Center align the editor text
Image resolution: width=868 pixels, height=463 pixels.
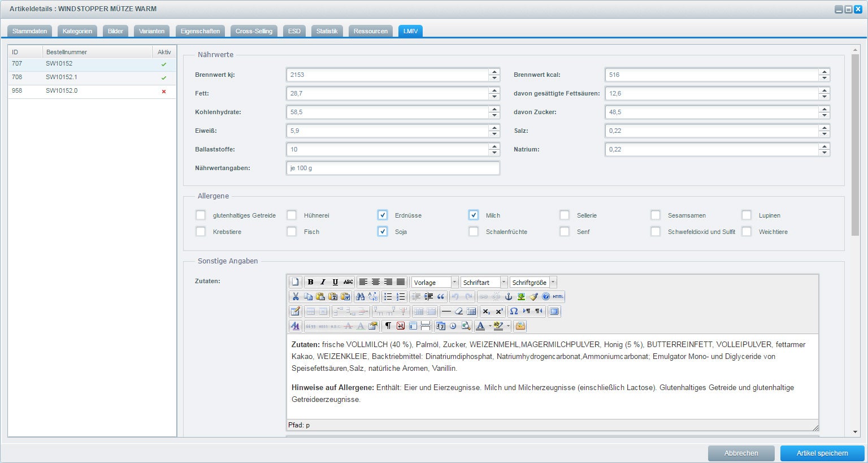[376, 282]
